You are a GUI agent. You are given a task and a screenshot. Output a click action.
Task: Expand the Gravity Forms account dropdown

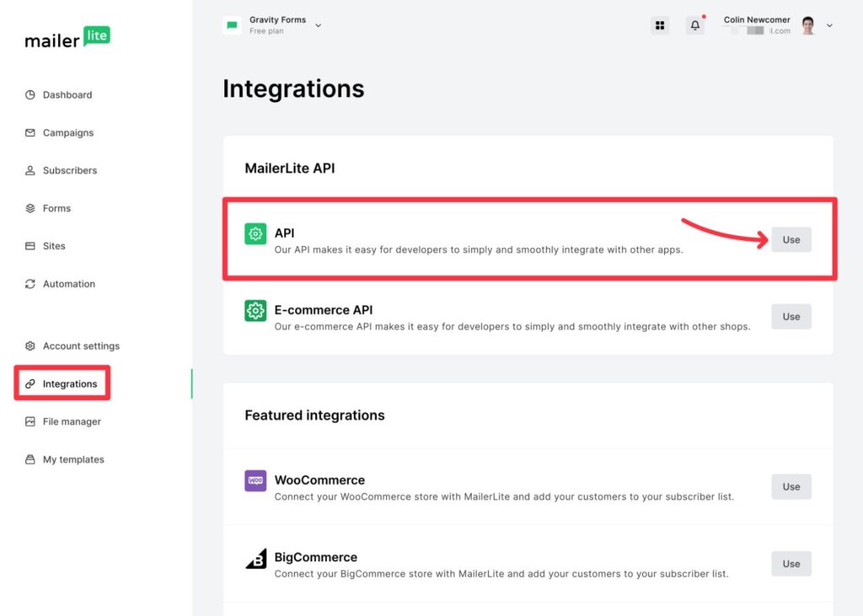pos(318,25)
